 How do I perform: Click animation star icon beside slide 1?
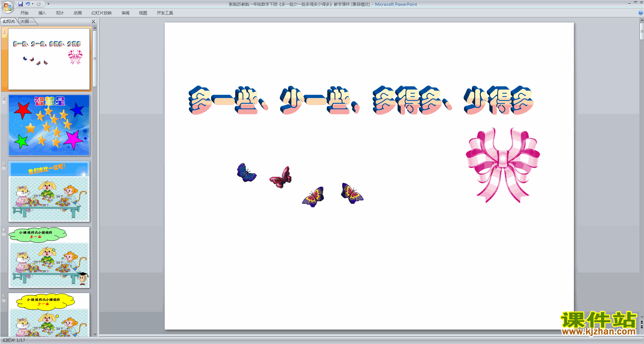tap(4, 36)
